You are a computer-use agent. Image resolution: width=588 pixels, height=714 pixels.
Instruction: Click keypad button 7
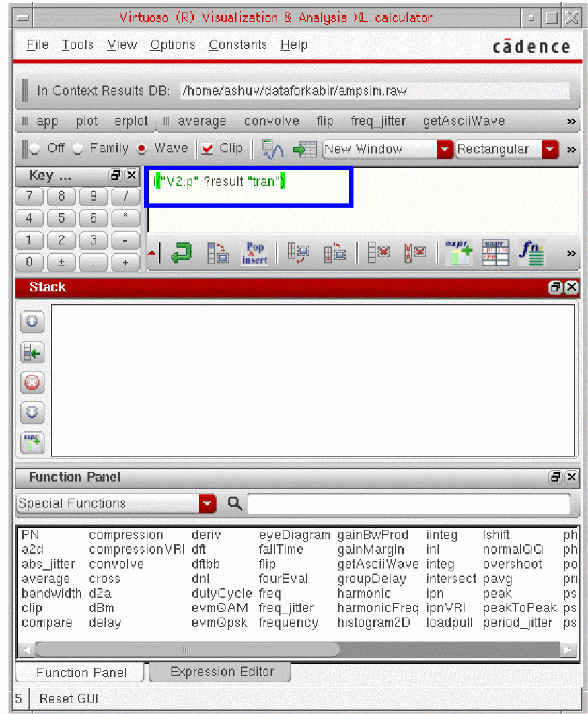[29, 197]
